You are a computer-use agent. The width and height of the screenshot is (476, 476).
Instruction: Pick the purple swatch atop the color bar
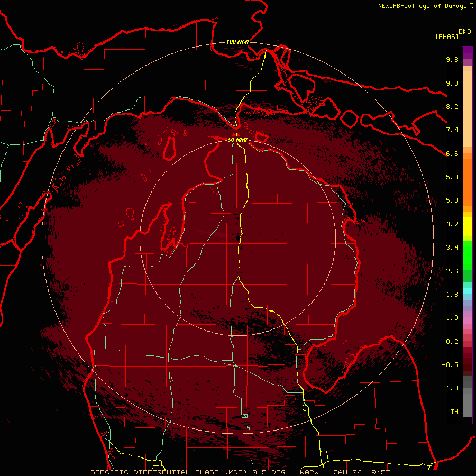coord(467,53)
